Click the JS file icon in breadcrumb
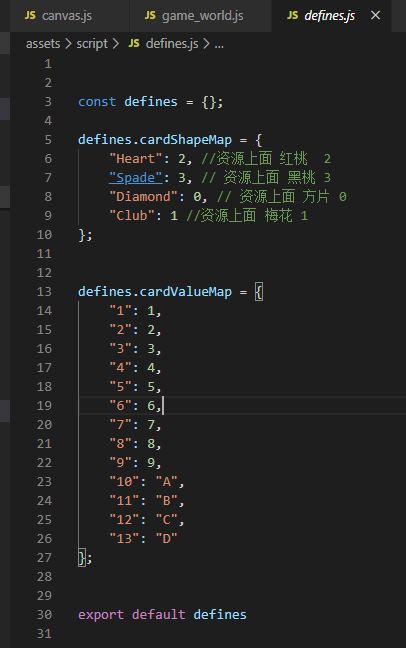The image size is (406, 648). pos(134,43)
